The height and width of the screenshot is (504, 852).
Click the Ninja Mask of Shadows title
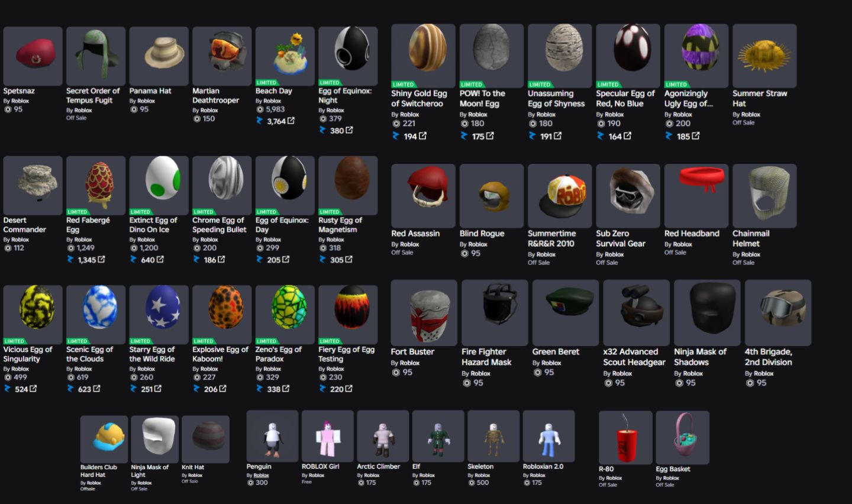701,357
